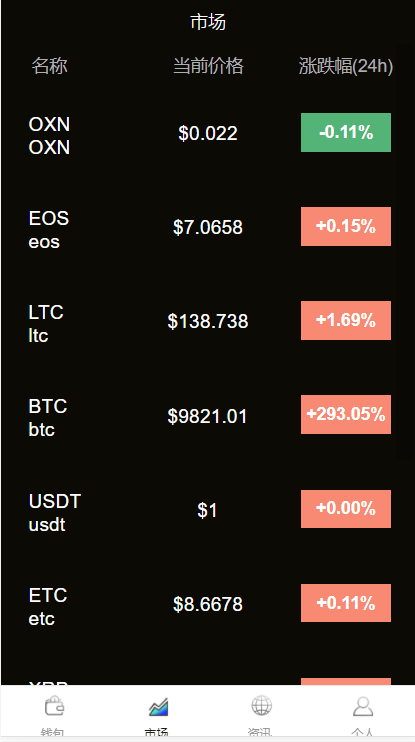Click the -0.11% green change badge
This screenshot has width=415, height=742.
coord(346,132)
